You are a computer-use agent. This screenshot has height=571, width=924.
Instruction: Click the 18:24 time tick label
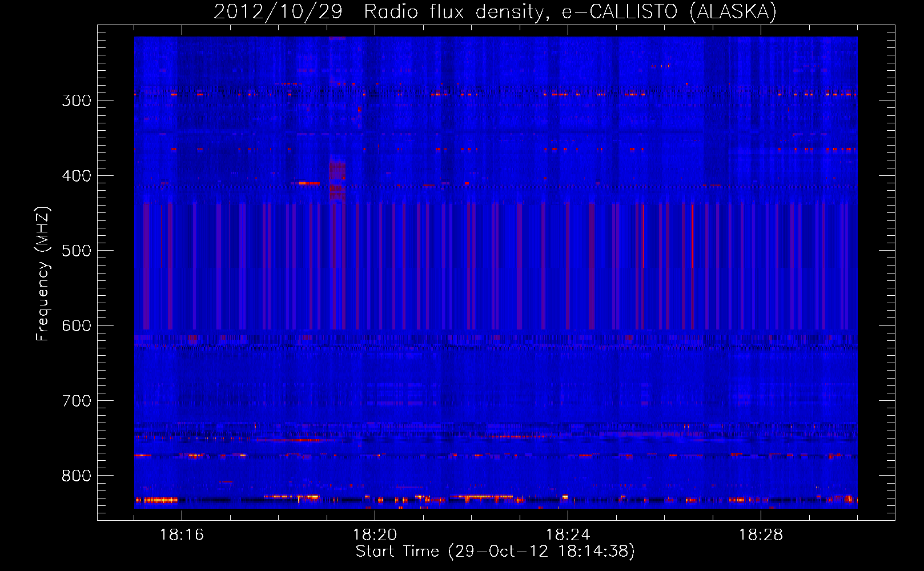click(x=568, y=535)
